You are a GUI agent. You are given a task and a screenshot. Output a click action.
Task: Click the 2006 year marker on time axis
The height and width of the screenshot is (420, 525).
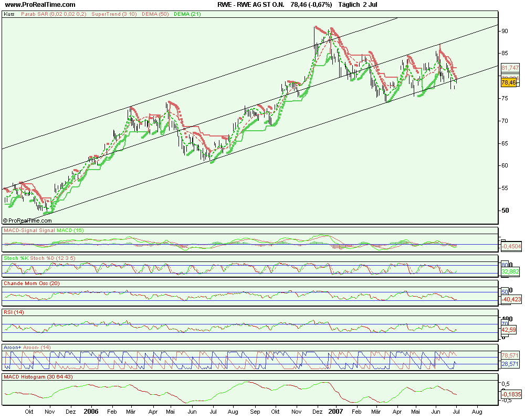[x=91, y=413]
